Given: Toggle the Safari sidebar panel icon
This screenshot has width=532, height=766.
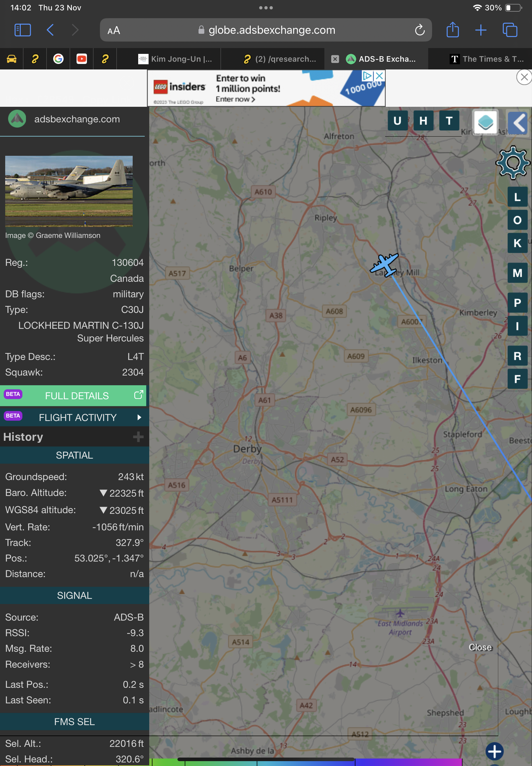Looking at the screenshot, I should click(23, 30).
